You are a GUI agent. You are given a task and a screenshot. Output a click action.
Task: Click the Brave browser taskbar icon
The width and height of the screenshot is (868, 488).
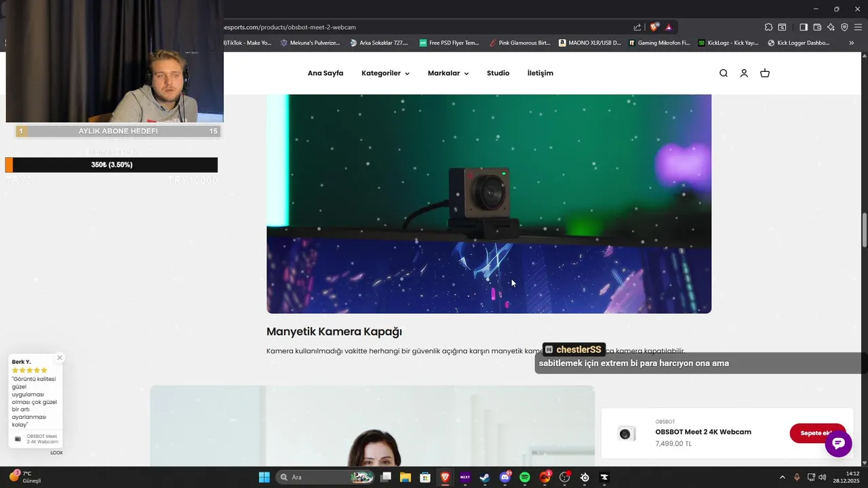coord(445,477)
